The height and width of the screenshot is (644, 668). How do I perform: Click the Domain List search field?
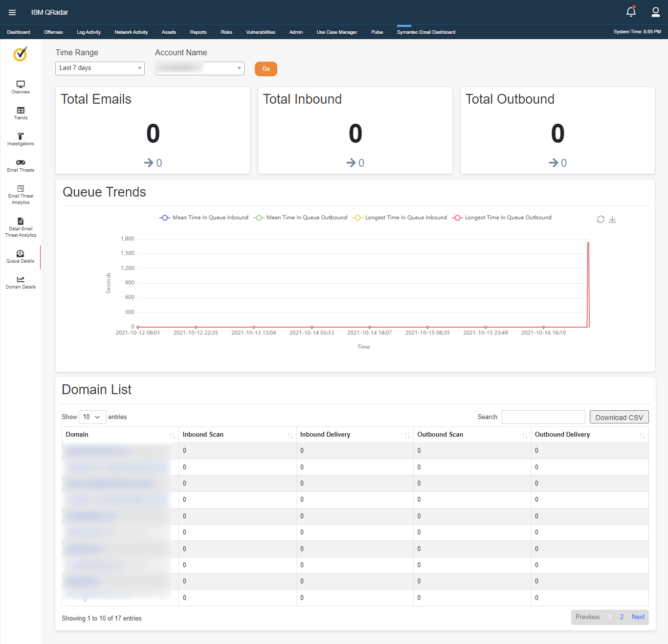(x=543, y=417)
